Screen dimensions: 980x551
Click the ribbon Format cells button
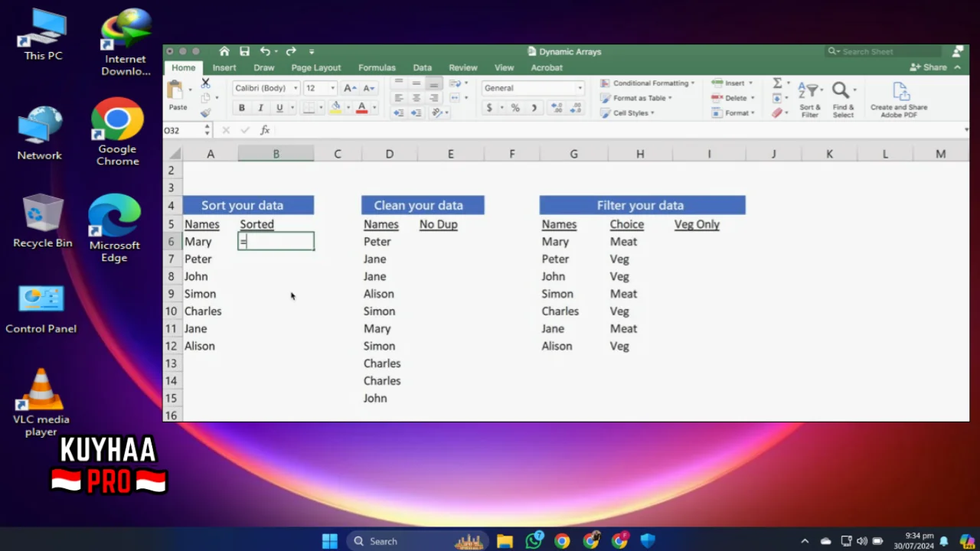733,112
